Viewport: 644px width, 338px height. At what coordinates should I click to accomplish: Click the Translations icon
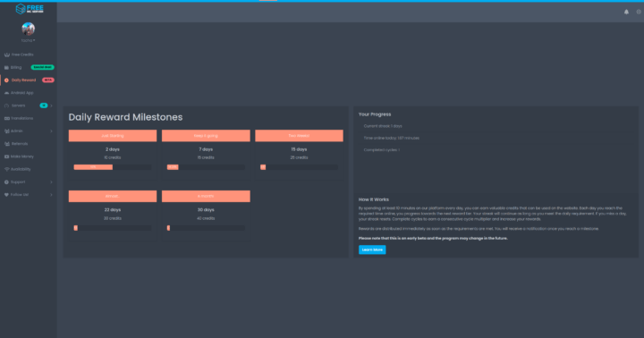pyautogui.click(x=6, y=118)
